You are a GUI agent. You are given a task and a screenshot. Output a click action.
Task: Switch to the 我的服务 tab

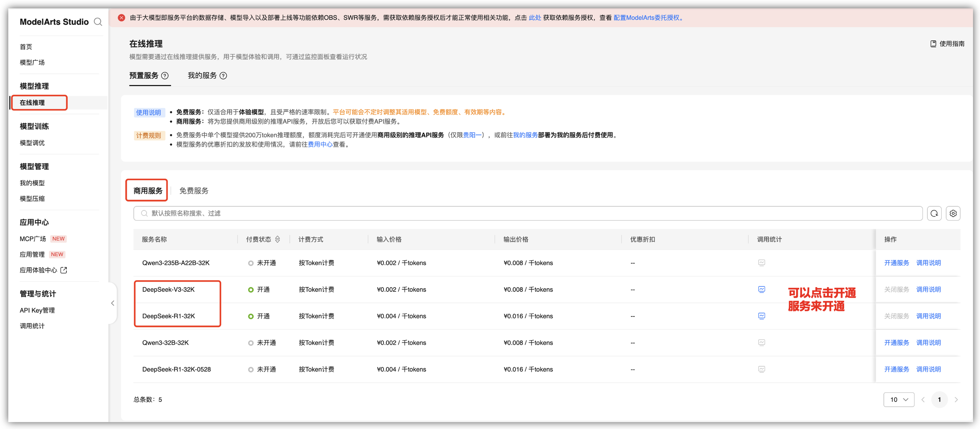coord(202,76)
